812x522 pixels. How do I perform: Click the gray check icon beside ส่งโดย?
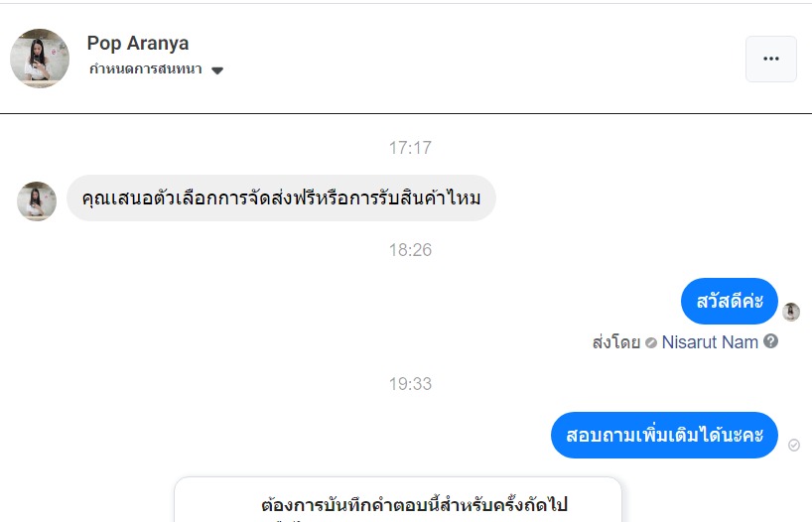(650, 342)
